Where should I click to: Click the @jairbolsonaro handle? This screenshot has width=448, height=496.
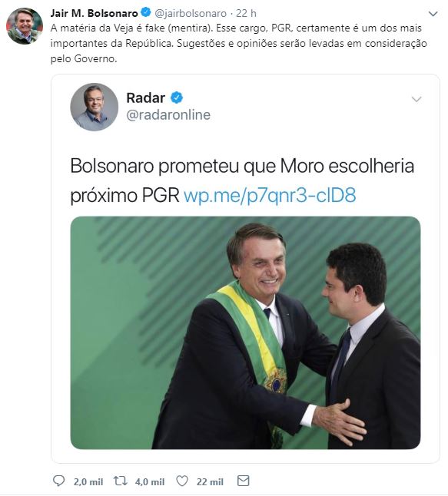191,13
